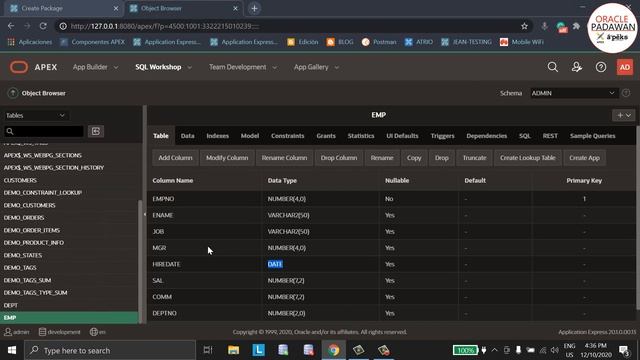Click the Postman bookmark
640x360 pixels.
[379, 42]
